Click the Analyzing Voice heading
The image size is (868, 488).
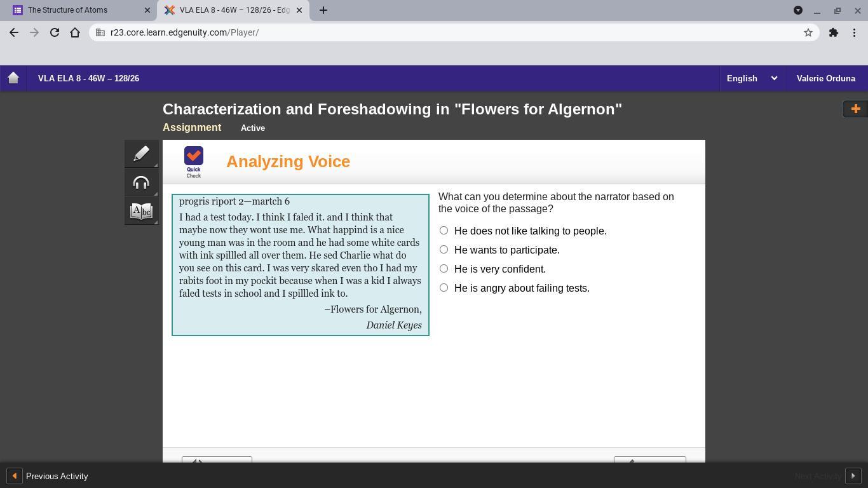[288, 161]
